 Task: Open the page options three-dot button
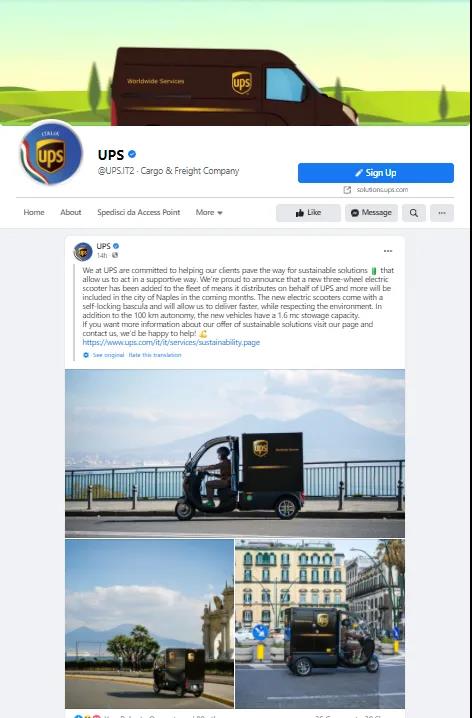point(442,213)
